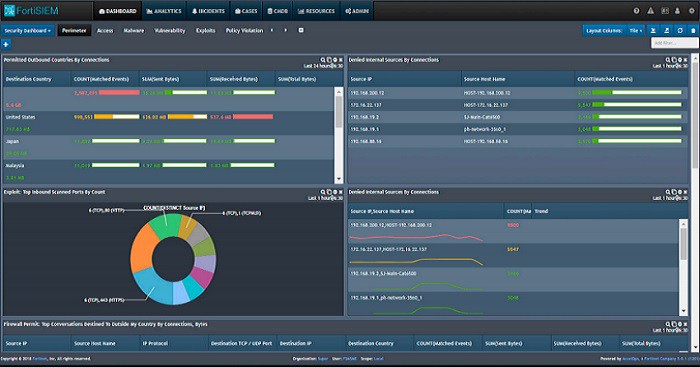Close the Exploit Top Inbound Scanned Ports widget
The width and height of the screenshot is (700, 367).
click(341, 192)
